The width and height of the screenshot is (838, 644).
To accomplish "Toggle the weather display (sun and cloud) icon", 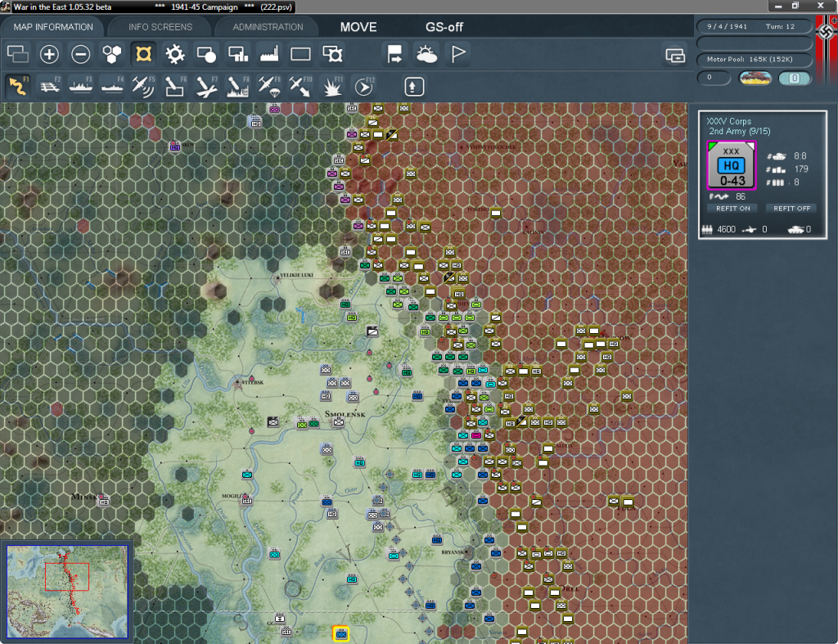I will [x=426, y=54].
